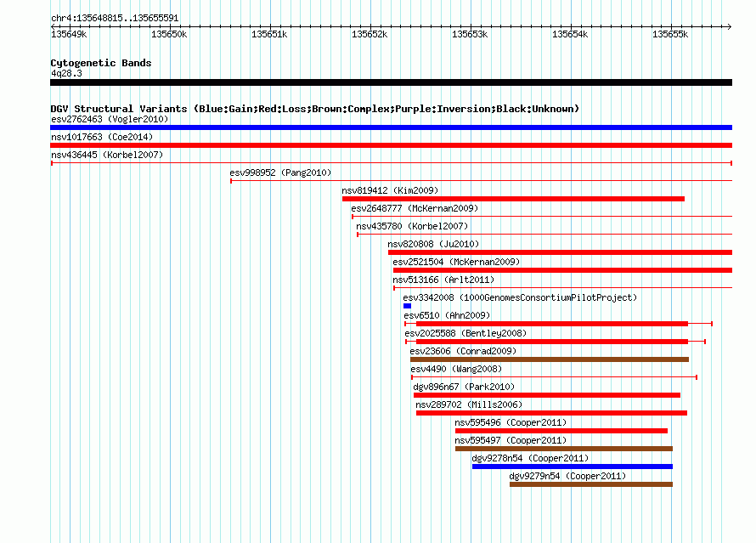Click esv3342008 1000GenomesConsortiumPilotProject label
756x543 pixels.
click(520, 297)
